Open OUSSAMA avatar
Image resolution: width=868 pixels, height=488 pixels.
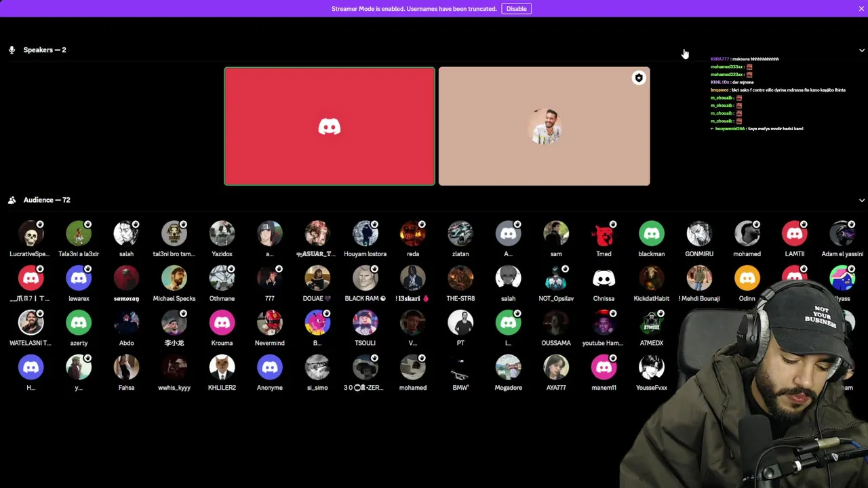click(556, 323)
